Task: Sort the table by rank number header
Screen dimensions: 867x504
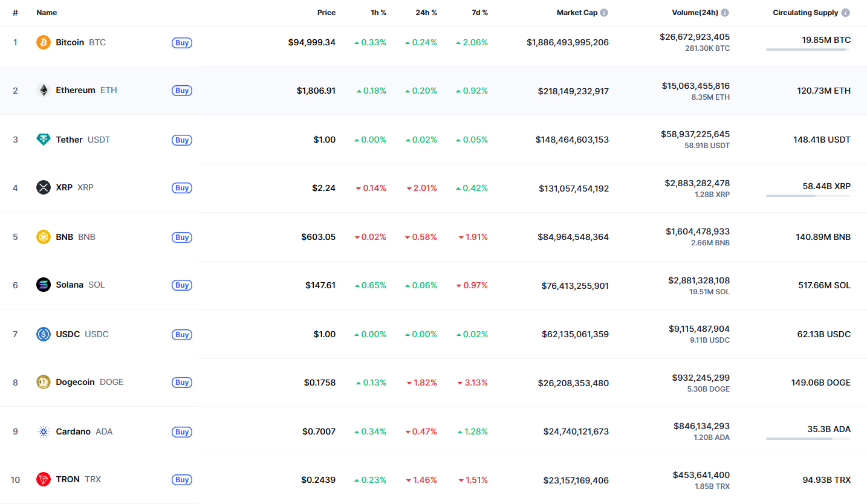Action: [15, 13]
